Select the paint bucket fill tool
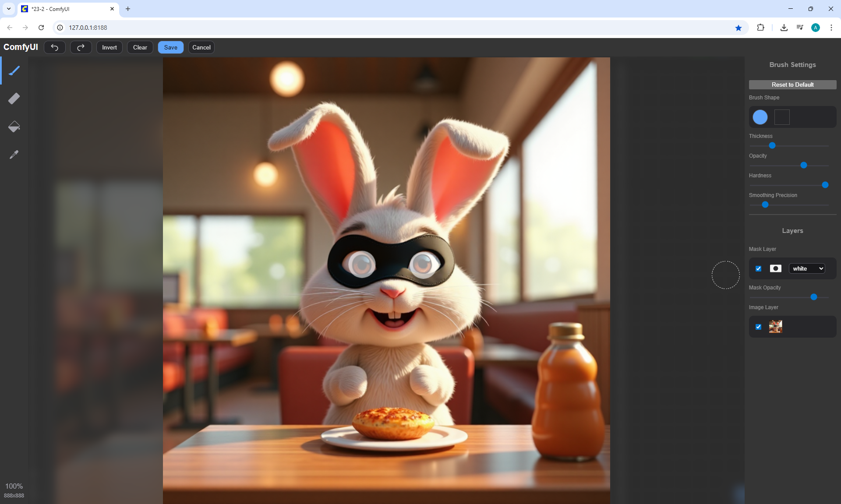 (x=14, y=127)
